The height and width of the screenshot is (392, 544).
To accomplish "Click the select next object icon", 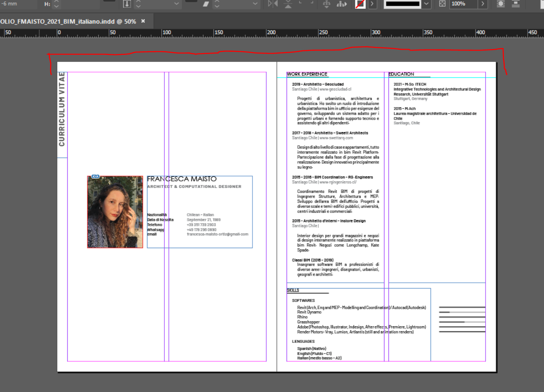I will tap(340, 4).
